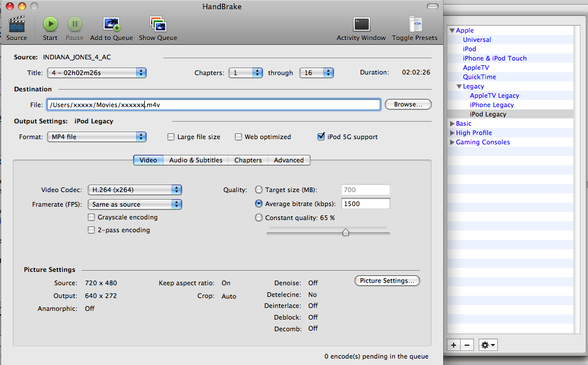
Task: Add current job with Add to Queue icon
Action: pyautogui.click(x=111, y=24)
